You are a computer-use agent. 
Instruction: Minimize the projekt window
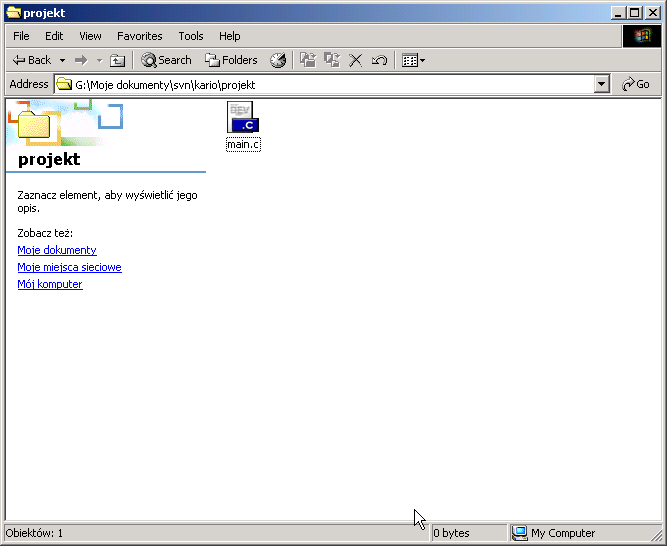[618, 13]
